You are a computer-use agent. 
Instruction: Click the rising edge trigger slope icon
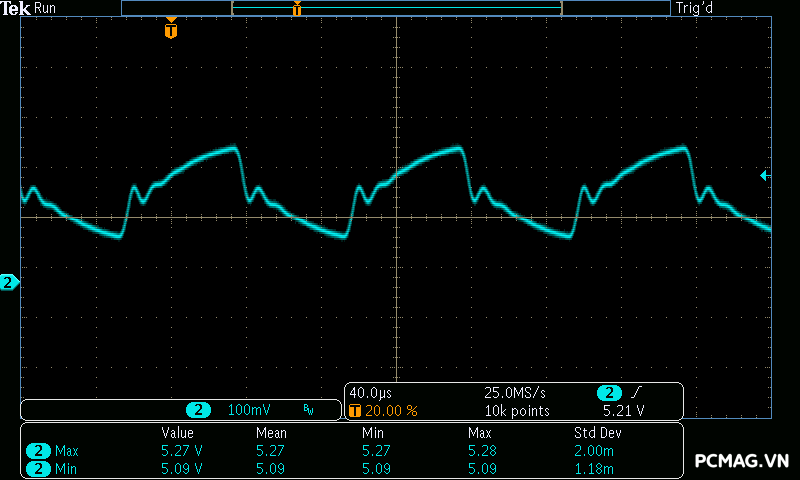pos(637,393)
